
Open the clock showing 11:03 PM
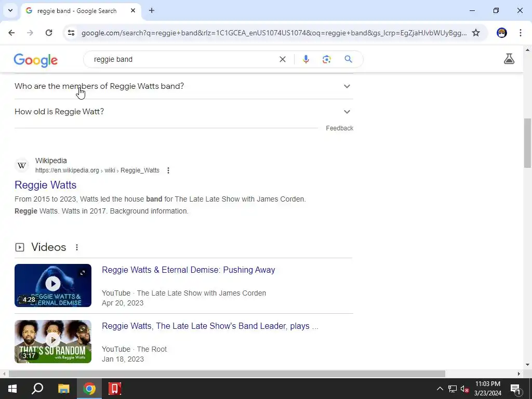(488, 389)
